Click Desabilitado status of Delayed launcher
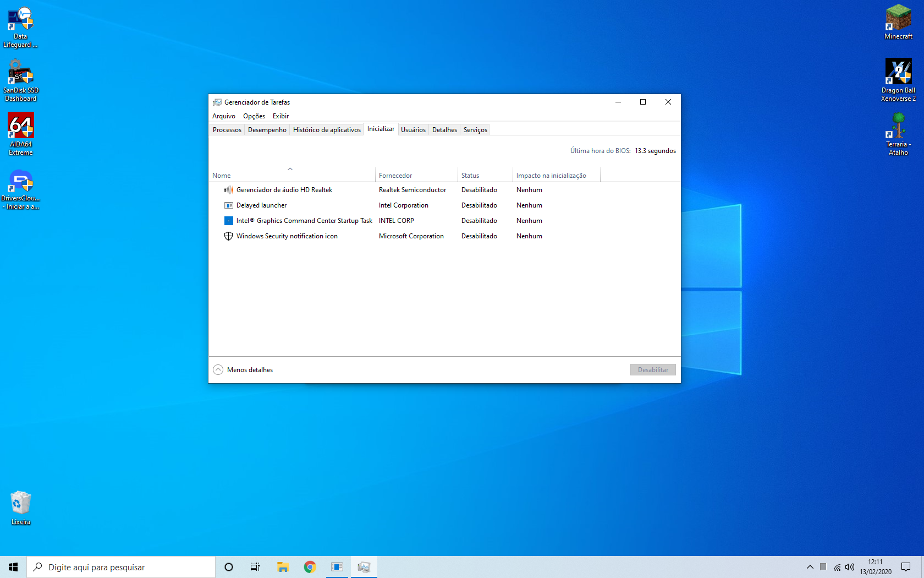 tap(479, 205)
